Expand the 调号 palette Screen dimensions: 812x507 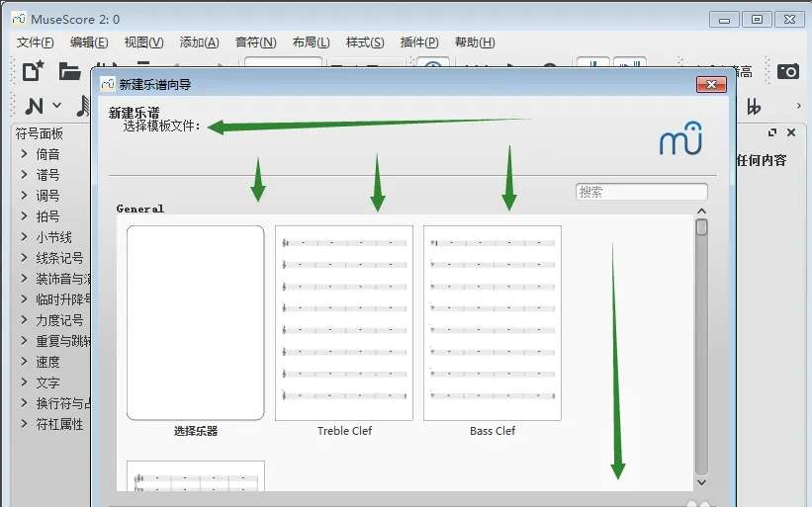pos(24,195)
